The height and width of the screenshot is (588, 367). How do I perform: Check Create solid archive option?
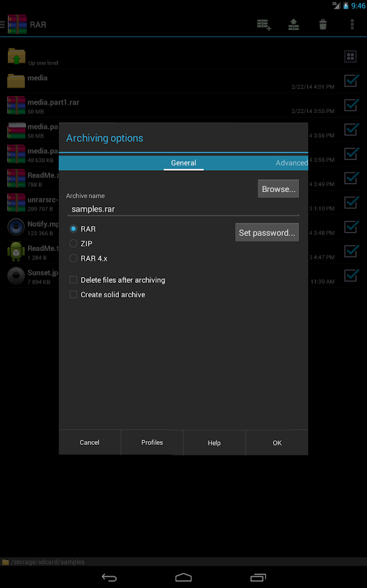click(74, 295)
